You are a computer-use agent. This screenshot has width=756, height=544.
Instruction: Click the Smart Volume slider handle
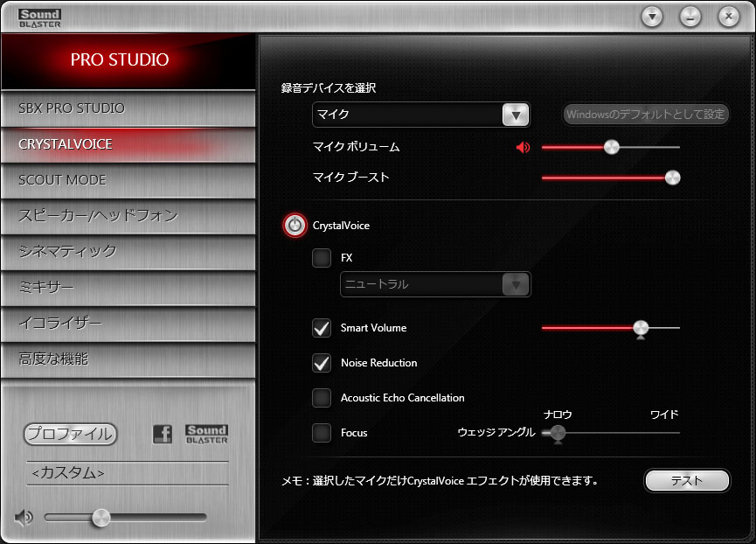(x=642, y=328)
